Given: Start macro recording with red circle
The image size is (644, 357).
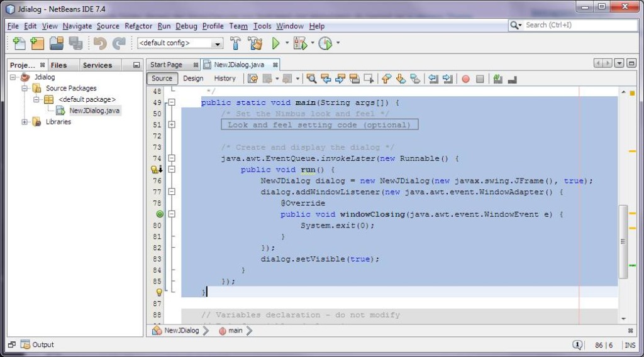Looking at the screenshot, I should pos(466,79).
